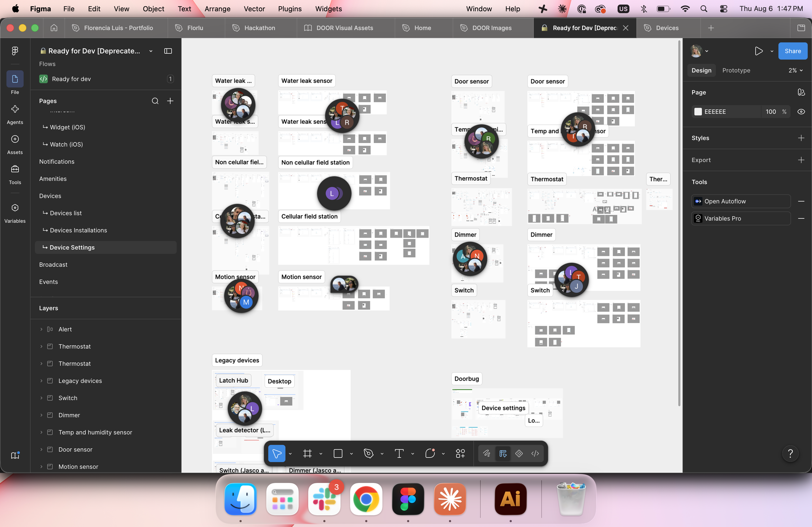Toggle page background visibility eye icon
The width and height of the screenshot is (812, 527).
[x=801, y=112]
